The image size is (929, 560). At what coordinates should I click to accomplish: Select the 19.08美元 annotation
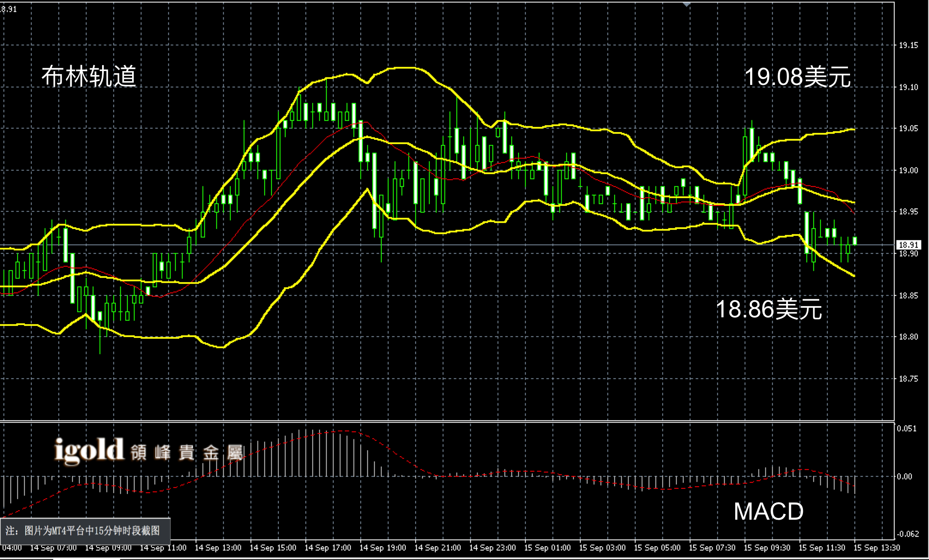[797, 77]
